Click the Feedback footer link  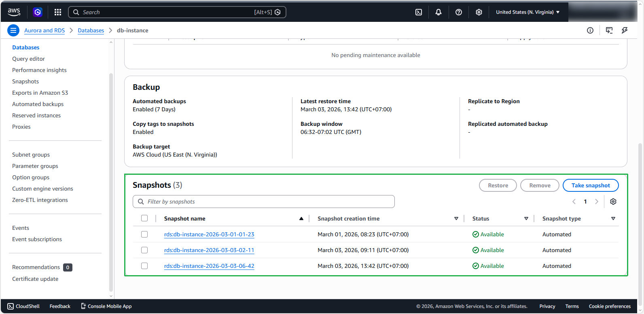(60, 306)
